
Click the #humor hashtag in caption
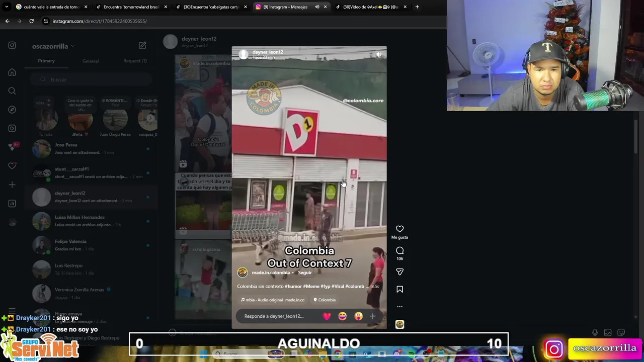293,286
